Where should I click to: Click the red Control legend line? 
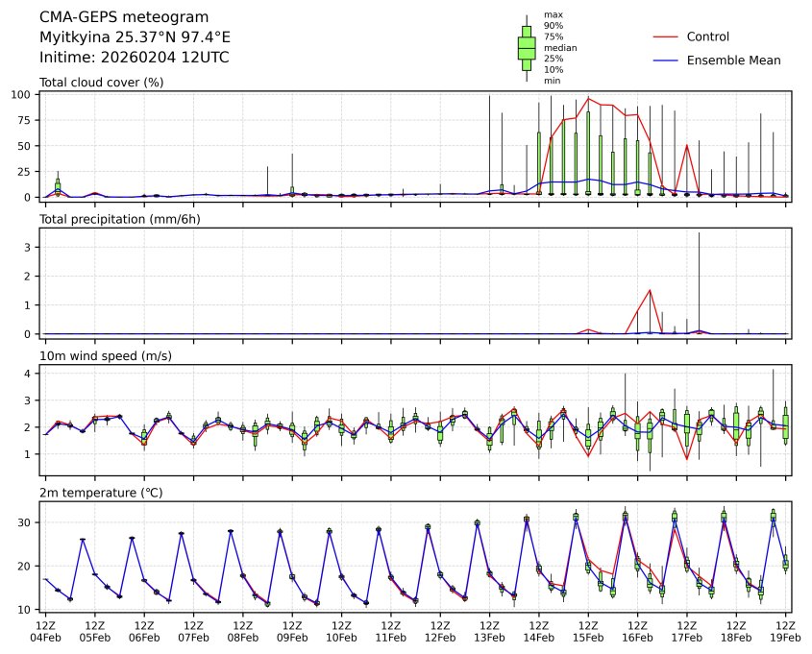point(666,36)
